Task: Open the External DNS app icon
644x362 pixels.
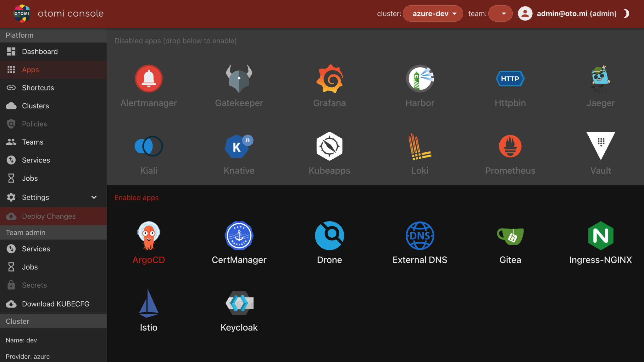Action: 420,236
